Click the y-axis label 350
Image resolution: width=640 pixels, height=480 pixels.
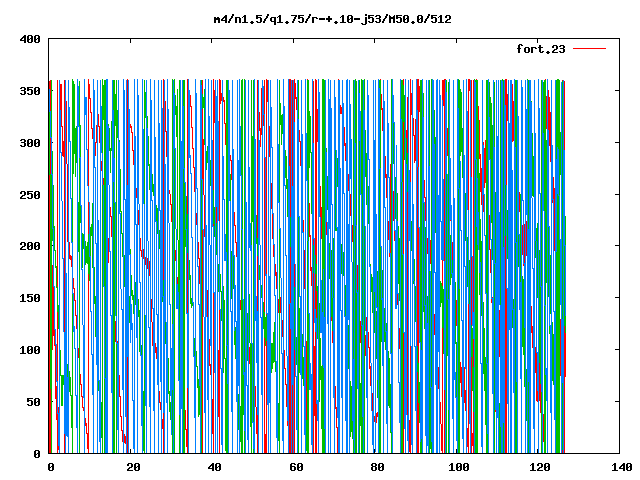coord(30,91)
